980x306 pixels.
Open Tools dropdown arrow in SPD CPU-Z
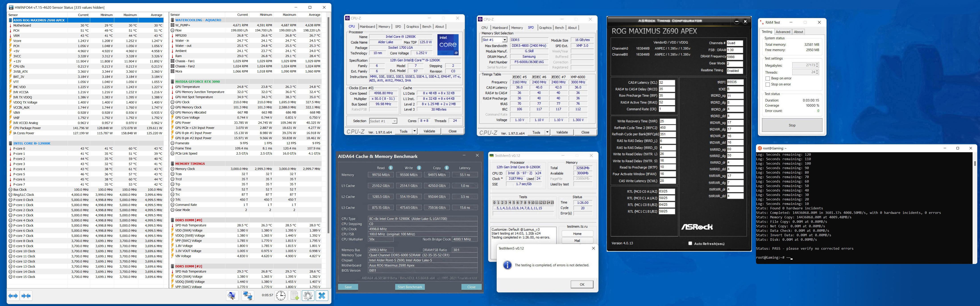click(547, 132)
